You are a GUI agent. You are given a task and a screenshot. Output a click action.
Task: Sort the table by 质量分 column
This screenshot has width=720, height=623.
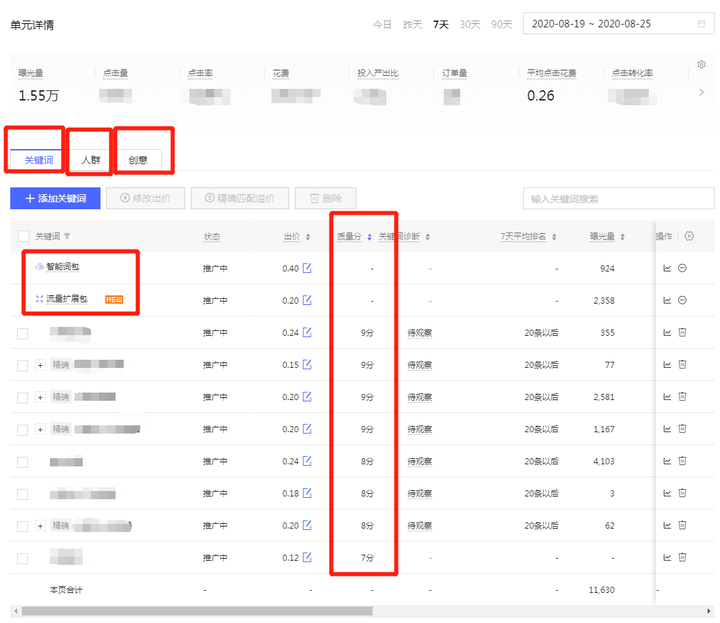pos(370,237)
